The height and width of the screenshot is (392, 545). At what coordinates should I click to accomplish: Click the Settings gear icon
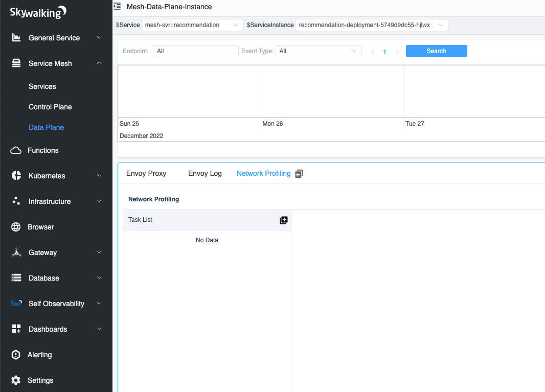coord(16,380)
